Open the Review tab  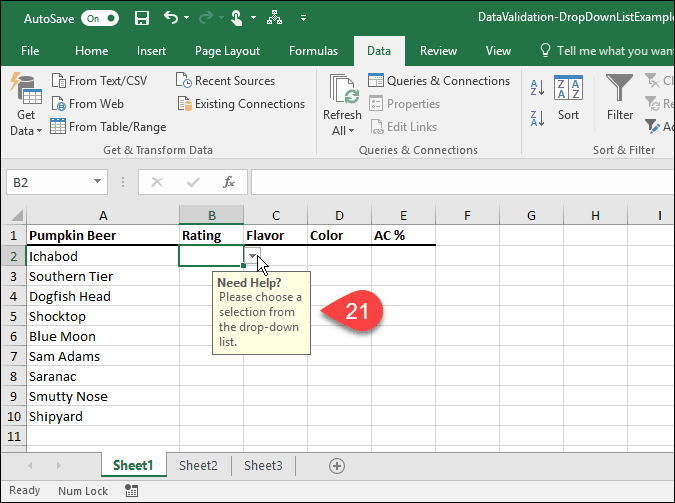(x=438, y=51)
